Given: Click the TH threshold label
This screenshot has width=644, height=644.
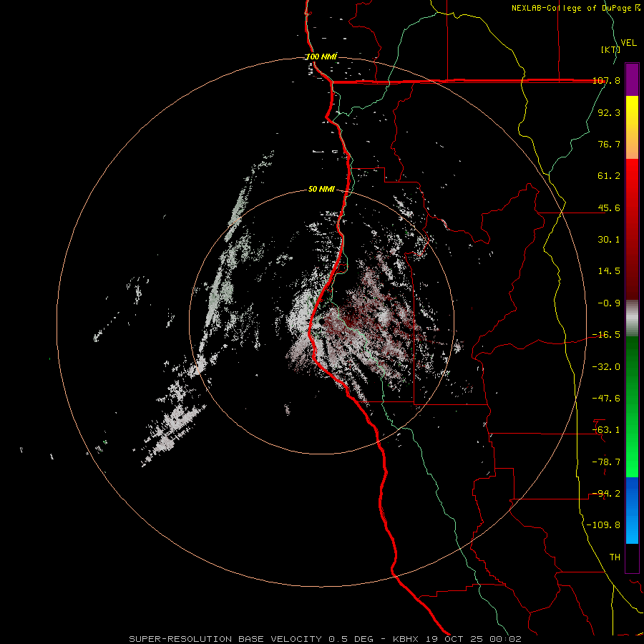Looking at the screenshot, I should point(615,557).
